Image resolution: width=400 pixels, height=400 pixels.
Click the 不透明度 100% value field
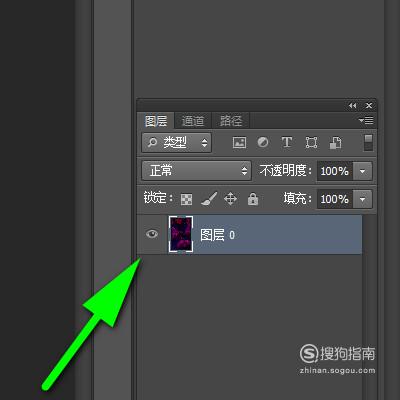coord(335,171)
